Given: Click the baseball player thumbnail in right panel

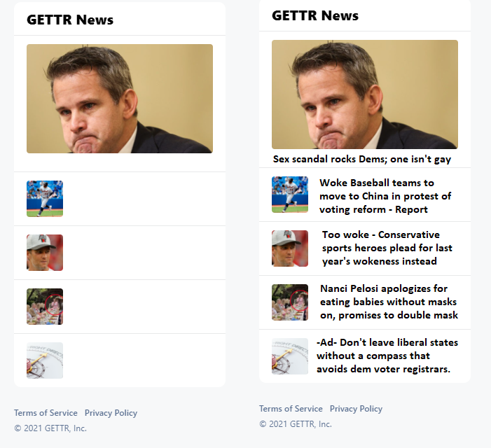Looking at the screenshot, I should pos(290,195).
